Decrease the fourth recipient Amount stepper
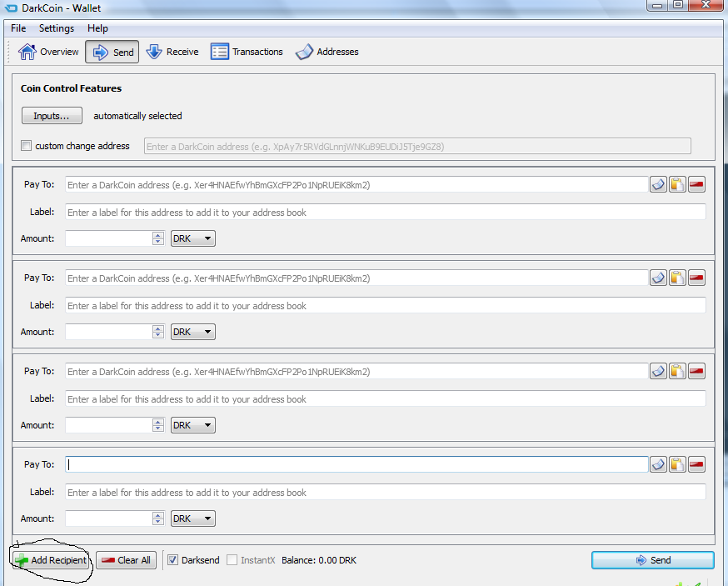The width and height of the screenshot is (728, 586). click(x=158, y=522)
